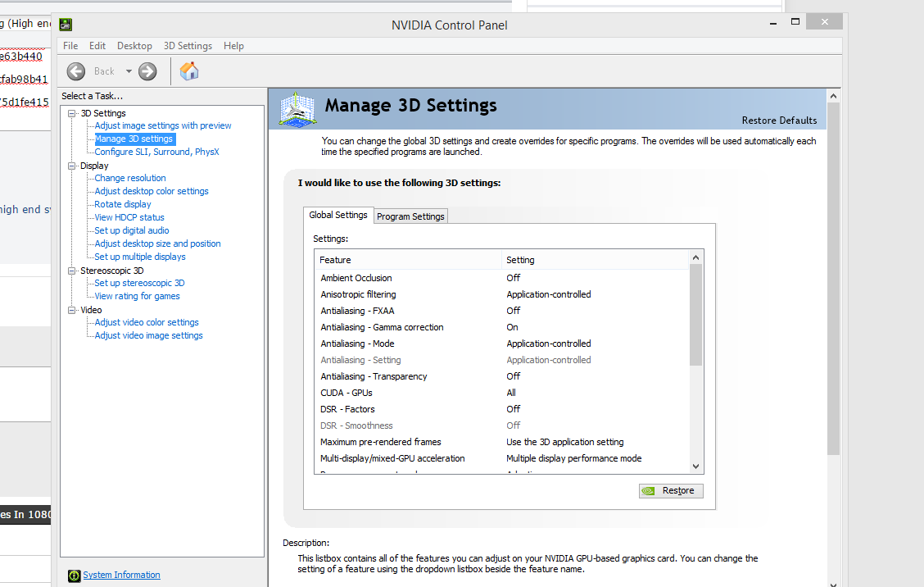The image size is (924, 587).
Task: Open Set up stereoscopic 3D
Action: (x=139, y=283)
